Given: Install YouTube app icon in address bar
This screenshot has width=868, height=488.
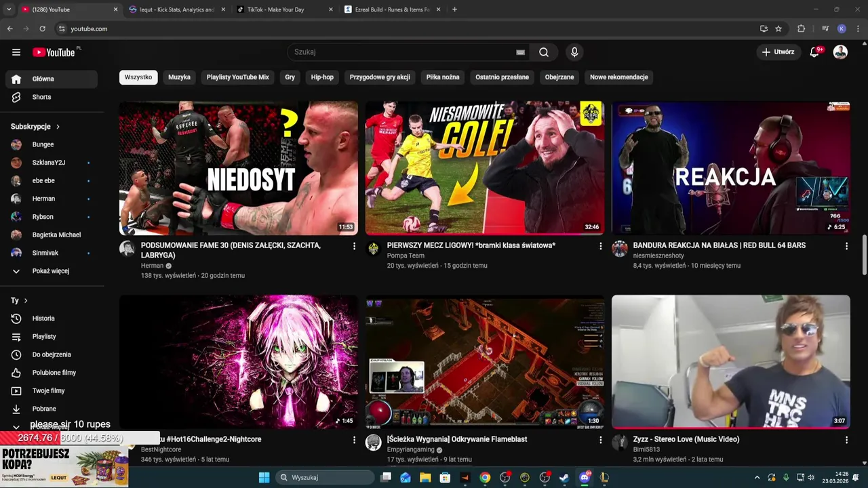Looking at the screenshot, I should pyautogui.click(x=764, y=28).
